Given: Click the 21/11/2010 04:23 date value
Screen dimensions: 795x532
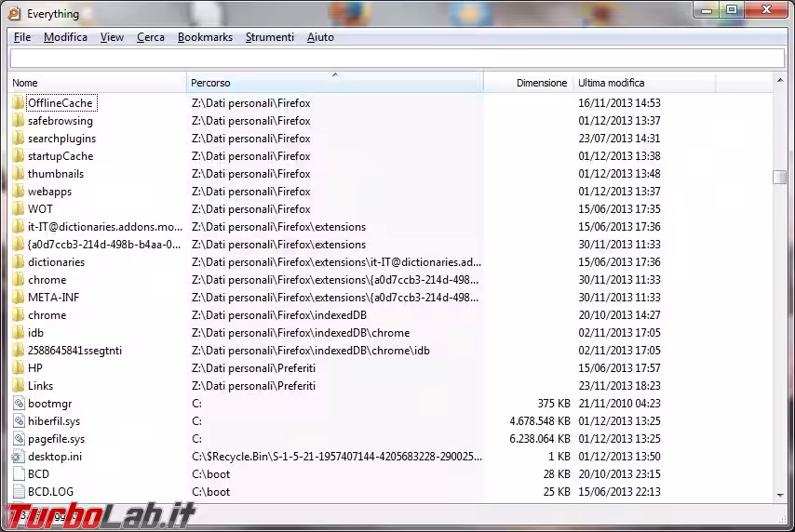Looking at the screenshot, I should [x=620, y=404].
